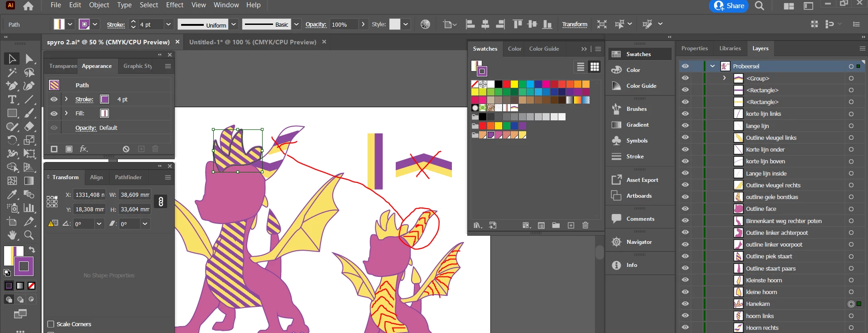Click the X position field in Transform
Screen dimensions: 868x333
point(90,195)
